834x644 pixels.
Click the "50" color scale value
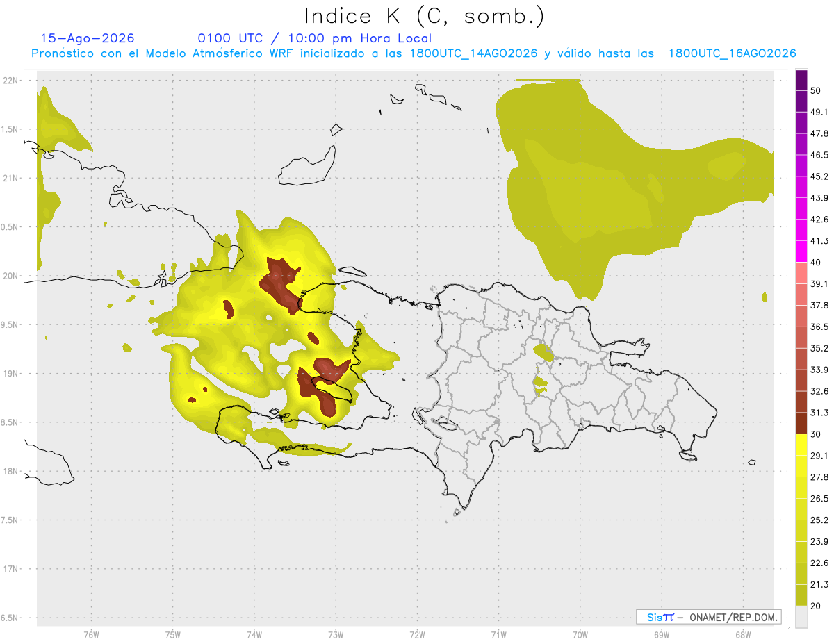[x=816, y=90]
